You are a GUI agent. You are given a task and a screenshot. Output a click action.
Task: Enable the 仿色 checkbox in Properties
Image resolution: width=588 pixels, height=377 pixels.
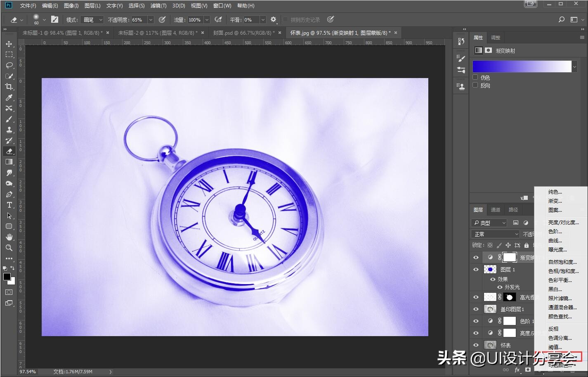(475, 77)
